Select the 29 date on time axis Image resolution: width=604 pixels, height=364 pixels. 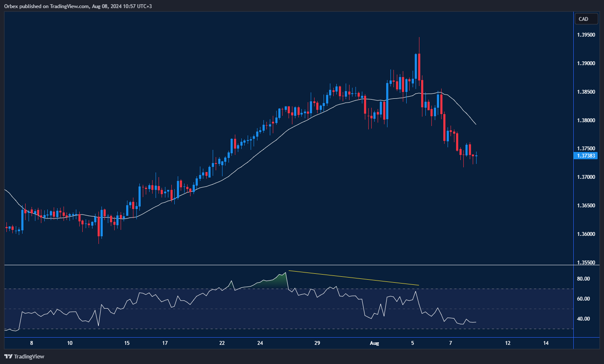coord(317,343)
